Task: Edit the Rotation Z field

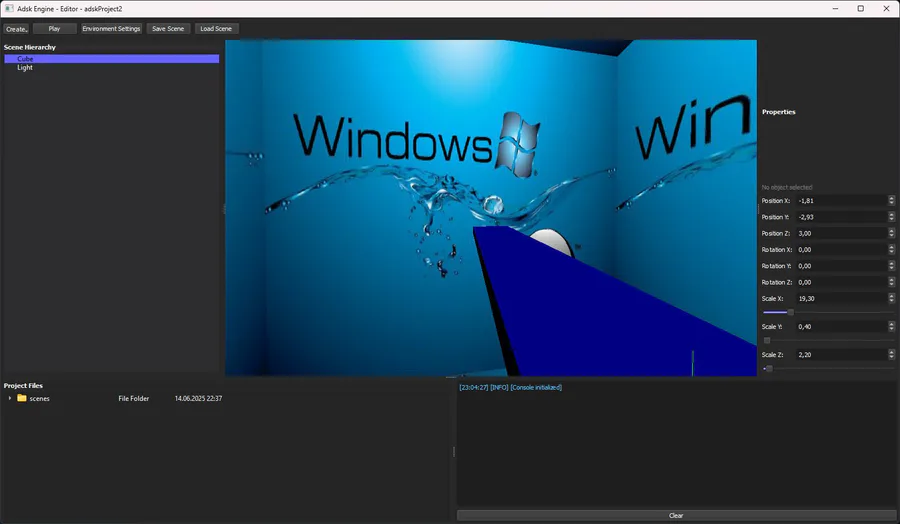Action: coord(841,282)
